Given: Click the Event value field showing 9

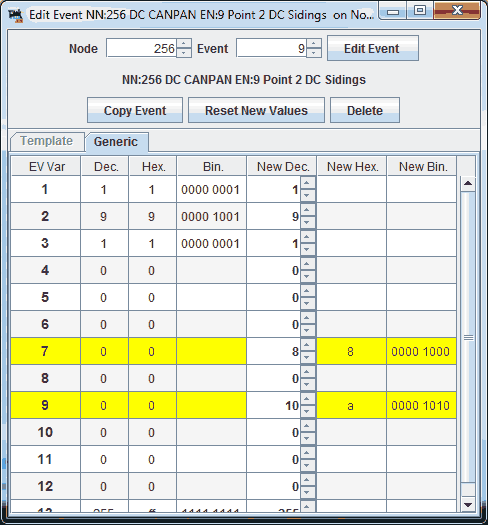Looking at the screenshot, I should coord(272,48).
